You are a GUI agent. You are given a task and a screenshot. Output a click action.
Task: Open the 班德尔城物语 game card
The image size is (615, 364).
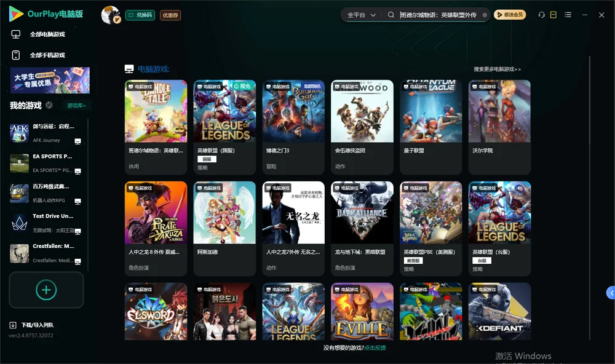(x=156, y=127)
